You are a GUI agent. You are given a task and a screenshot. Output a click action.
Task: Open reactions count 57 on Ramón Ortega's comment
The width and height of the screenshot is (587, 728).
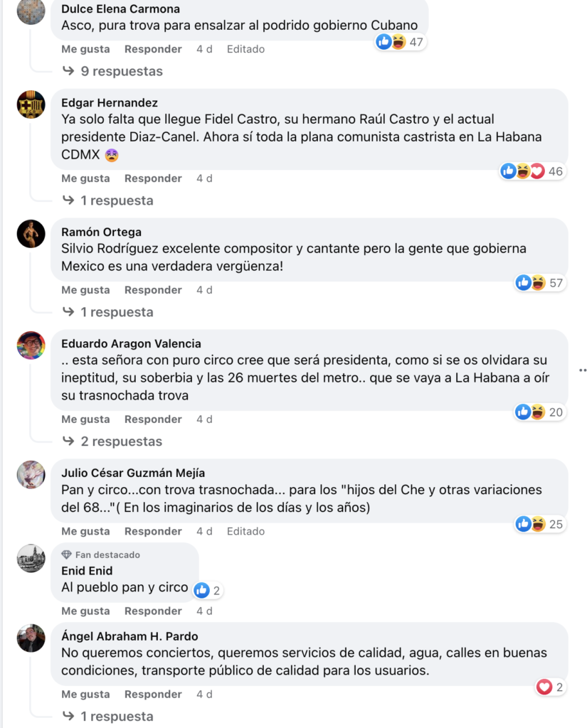(x=540, y=283)
